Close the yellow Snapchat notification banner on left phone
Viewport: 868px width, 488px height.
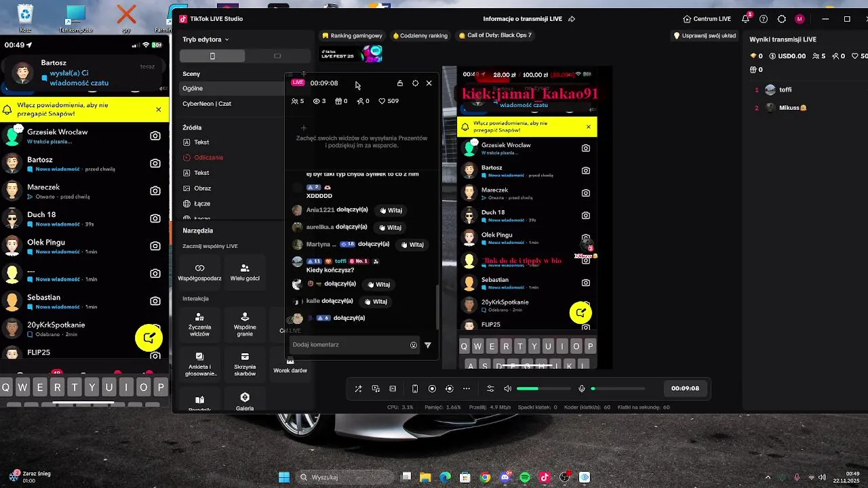[159, 109]
